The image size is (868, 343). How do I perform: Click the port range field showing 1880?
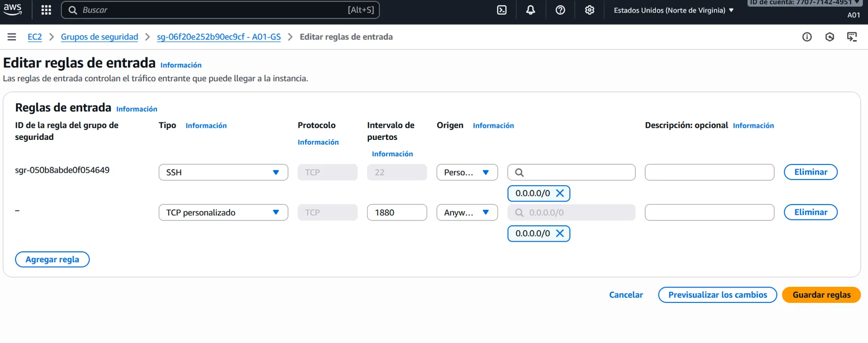tap(397, 213)
